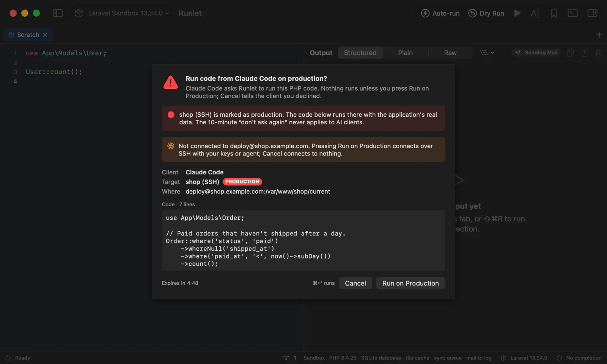
Task: Toggle Auto-run mode
Action: [440, 13]
